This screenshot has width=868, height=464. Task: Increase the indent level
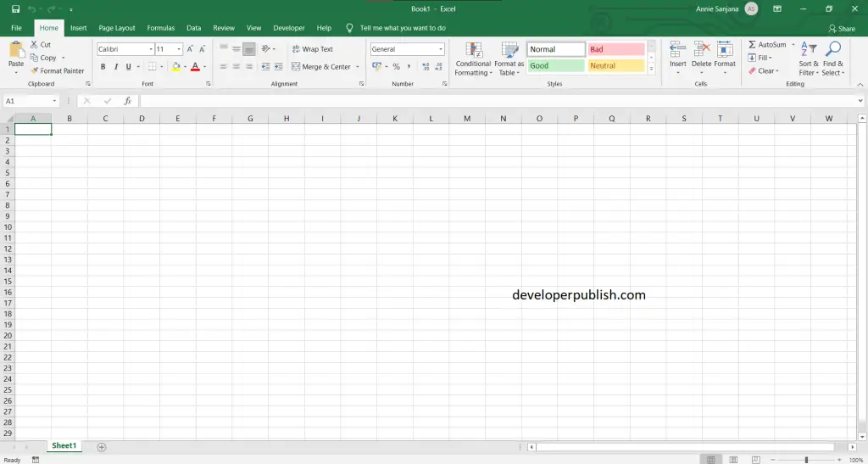(x=278, y=66)
